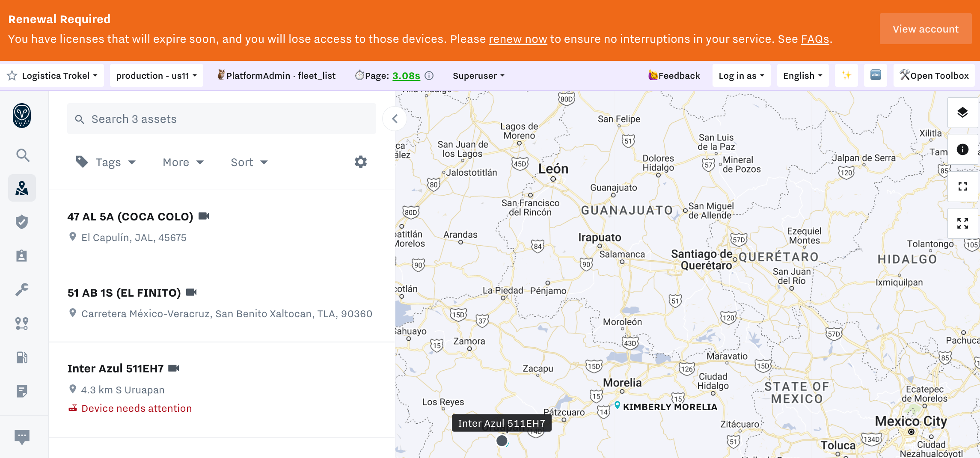Open the Safety shield sidebar icon
The height and width of the screenshot is (458, 980).
[x=22, y=222]
